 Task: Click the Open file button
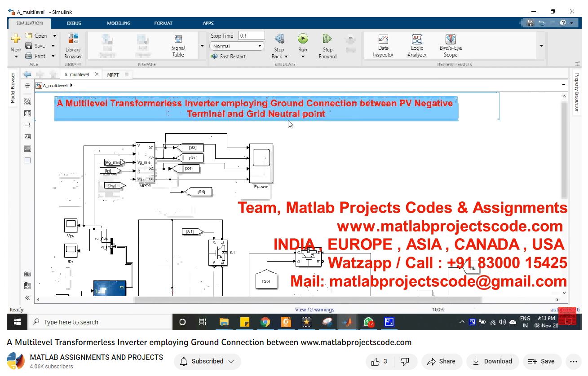coord(36,36)
